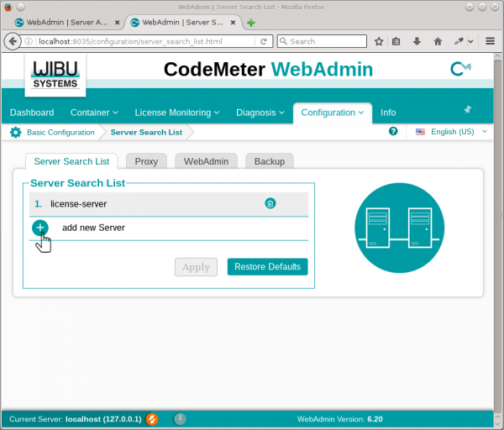Open the English (US) language dropdown
Viewport: 504px width, 430px height.
(450, 132)
